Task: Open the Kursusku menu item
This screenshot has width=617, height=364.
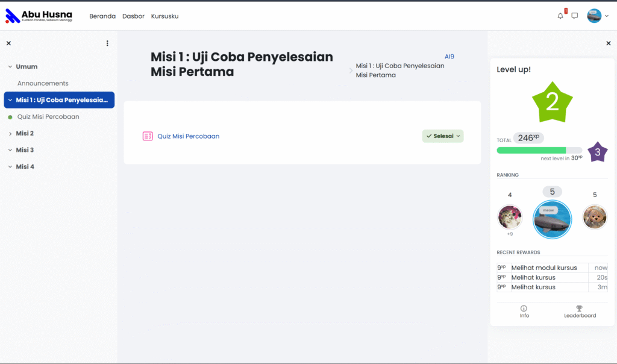Action: coord(164,16)
